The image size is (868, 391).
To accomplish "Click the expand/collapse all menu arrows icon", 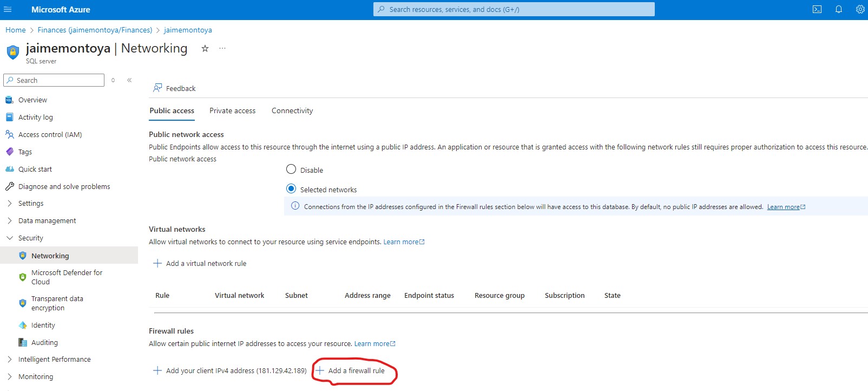I will pos(113,80).
